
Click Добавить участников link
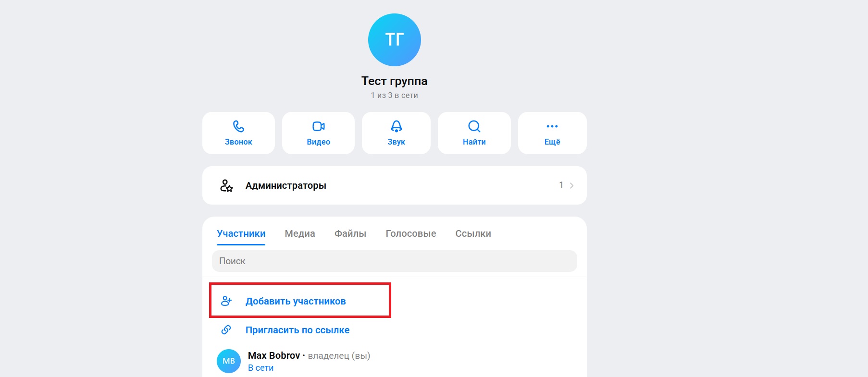pos(296,301)
